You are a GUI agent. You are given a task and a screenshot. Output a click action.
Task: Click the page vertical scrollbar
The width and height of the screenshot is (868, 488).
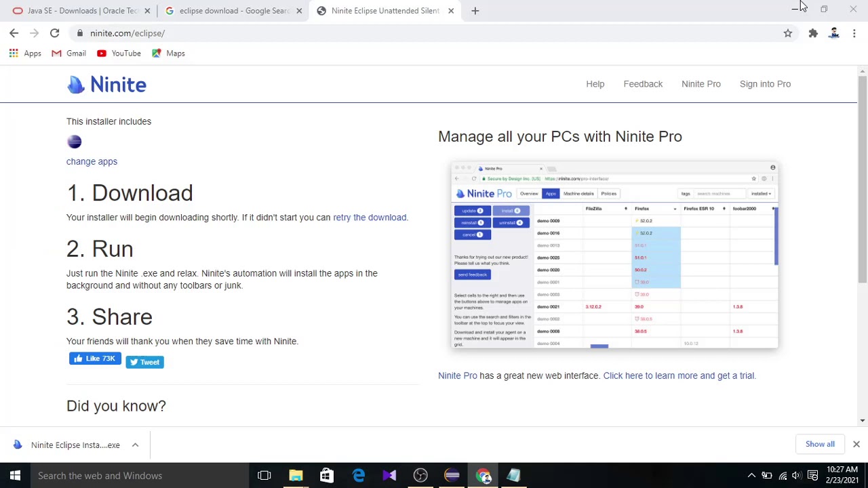pos(863,180)
